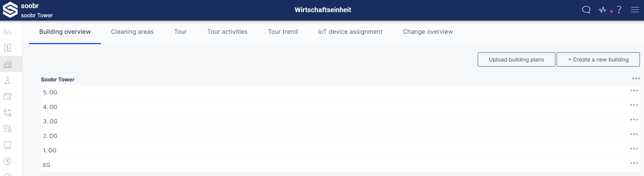Open the help question mark icon

(619, 10)
